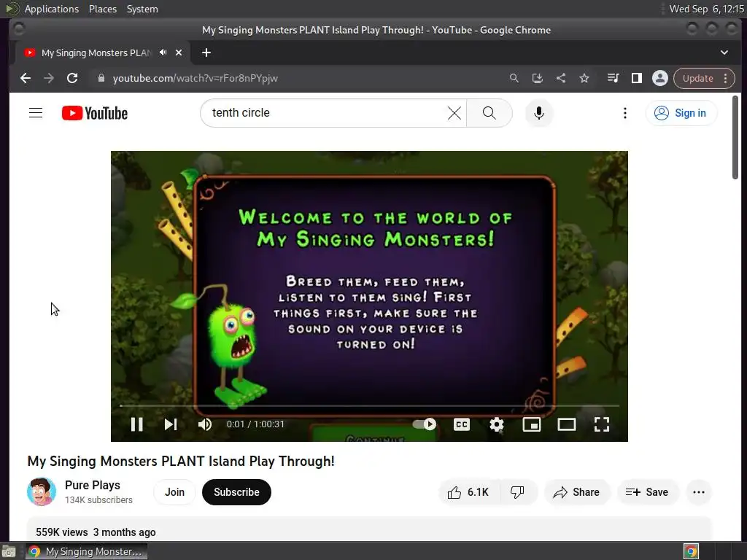Screen dimensions: 747x560
Task: Seek on the video progress bar
Action: point(369,405)
